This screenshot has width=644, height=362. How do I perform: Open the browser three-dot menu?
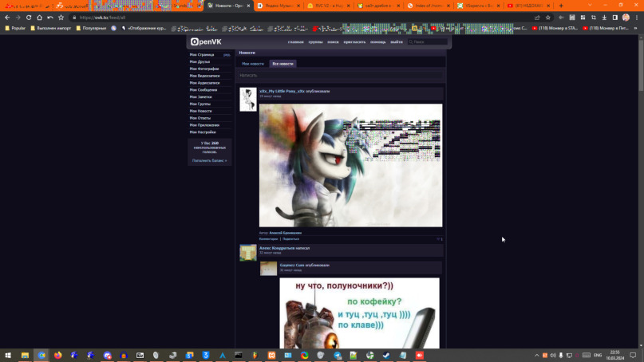tap(637, 18)
